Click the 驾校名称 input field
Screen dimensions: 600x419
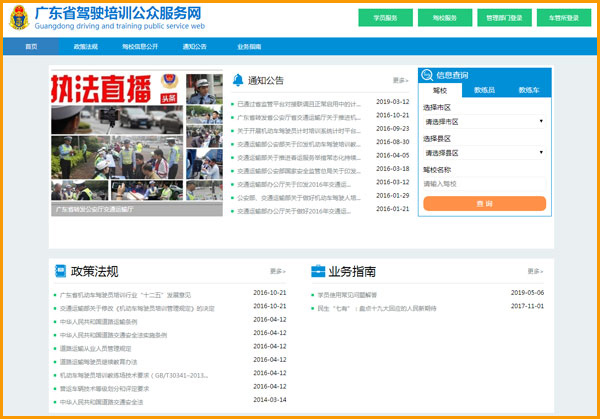pos(483,184)
